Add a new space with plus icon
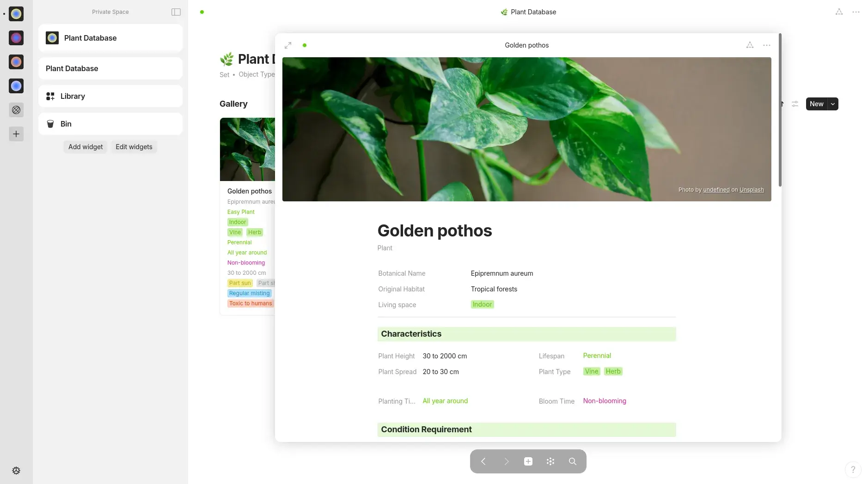This screenshot has width=868, height=484. (x=16, y=134)
